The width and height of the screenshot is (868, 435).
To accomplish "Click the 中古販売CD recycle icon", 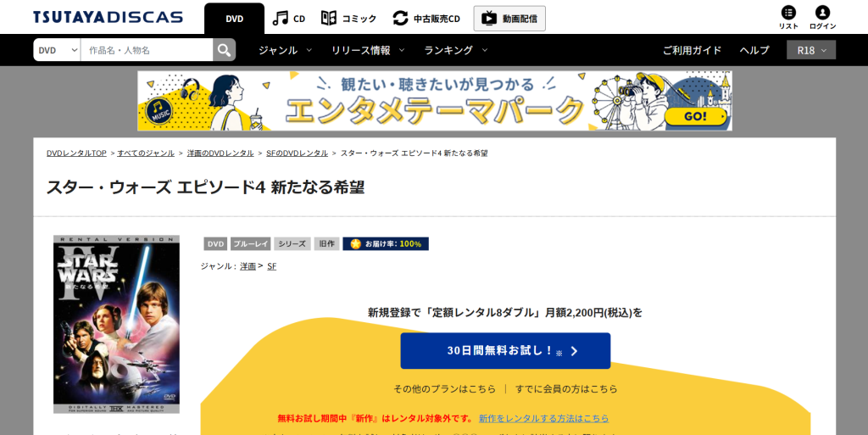I will click(x=400, y=19).
